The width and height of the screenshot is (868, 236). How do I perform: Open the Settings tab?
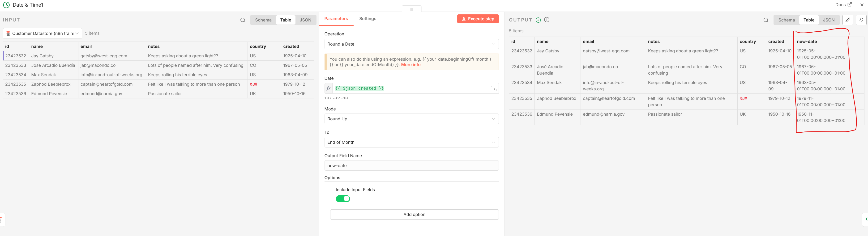[x=367, y=19]
